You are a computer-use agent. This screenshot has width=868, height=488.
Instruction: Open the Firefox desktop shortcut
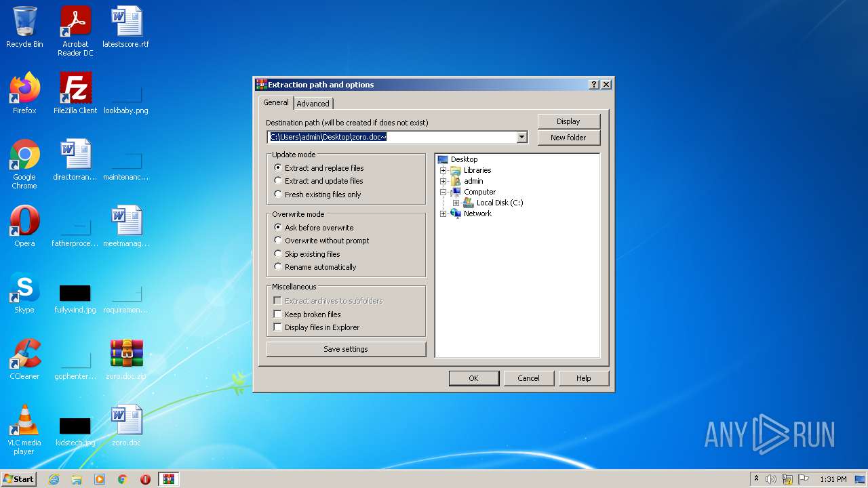(x=24, y=94)
